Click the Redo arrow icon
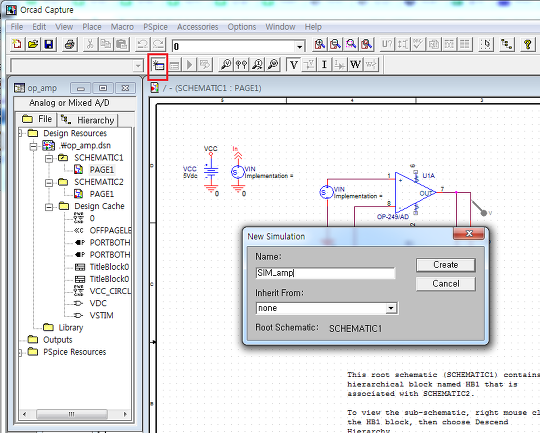Screen dimensions: 540x433 pyautogui.click(x=158, y=44)
